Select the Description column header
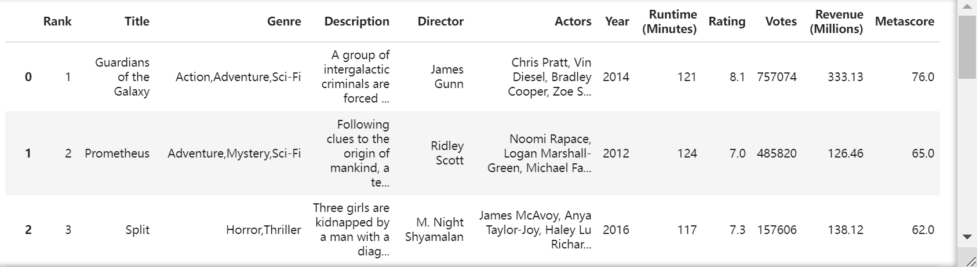 coord(357,21)
